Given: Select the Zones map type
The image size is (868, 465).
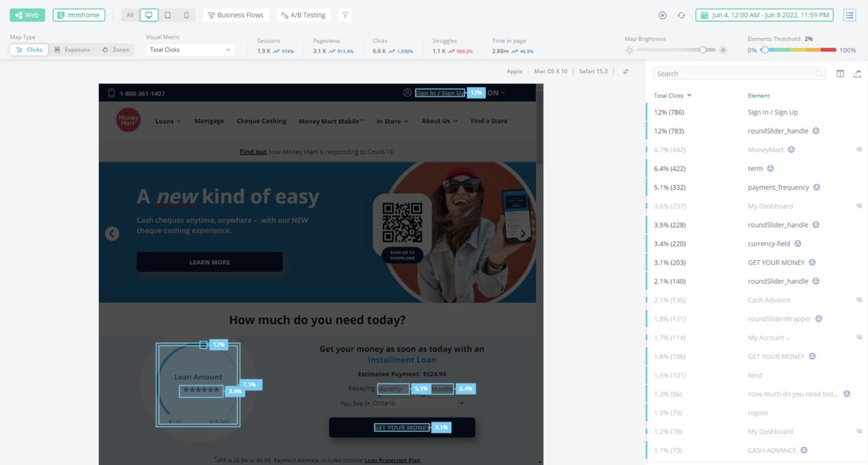Looking at the screenshot, I should click(116, 50).
